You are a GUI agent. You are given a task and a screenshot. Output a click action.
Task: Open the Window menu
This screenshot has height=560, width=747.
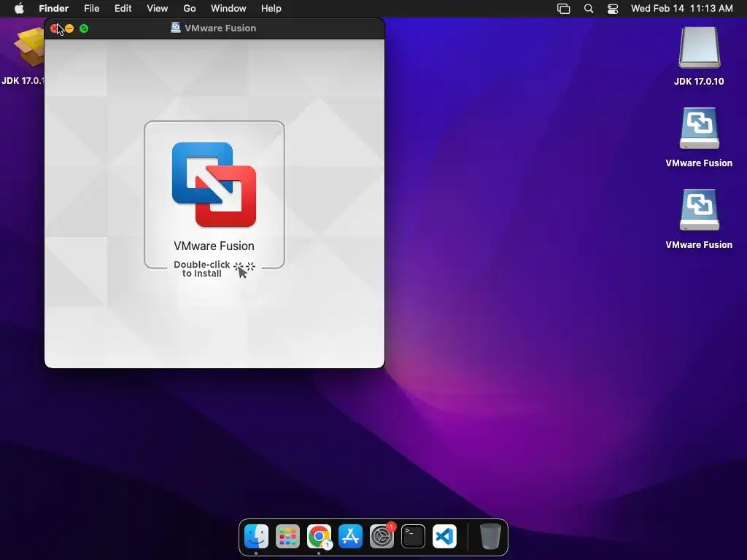(x=228, y=9)
